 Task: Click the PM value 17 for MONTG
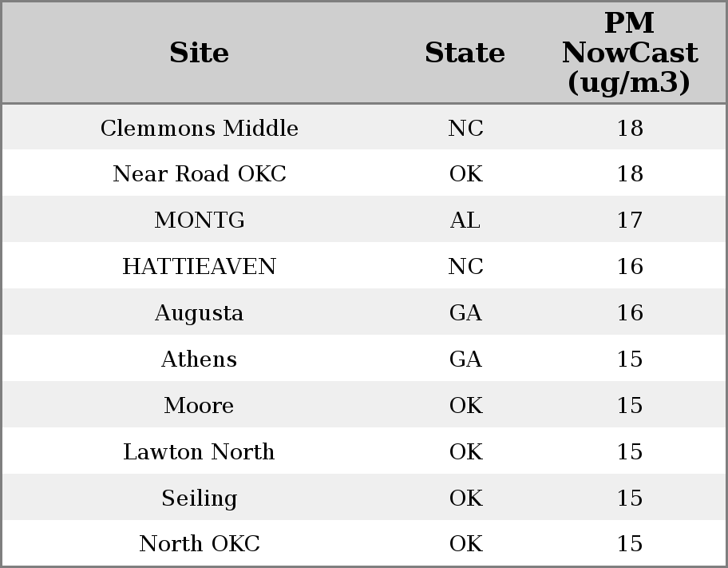pos(630,220)
